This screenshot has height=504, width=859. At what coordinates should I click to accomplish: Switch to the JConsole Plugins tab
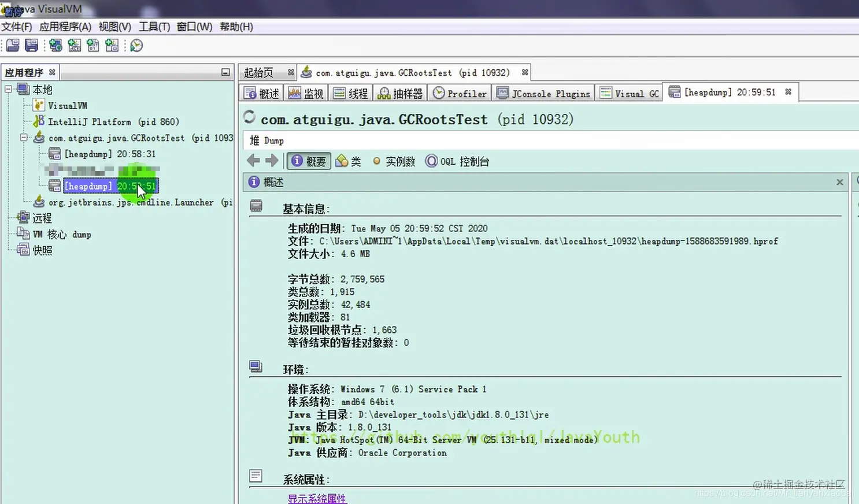(x=543, y=94)
